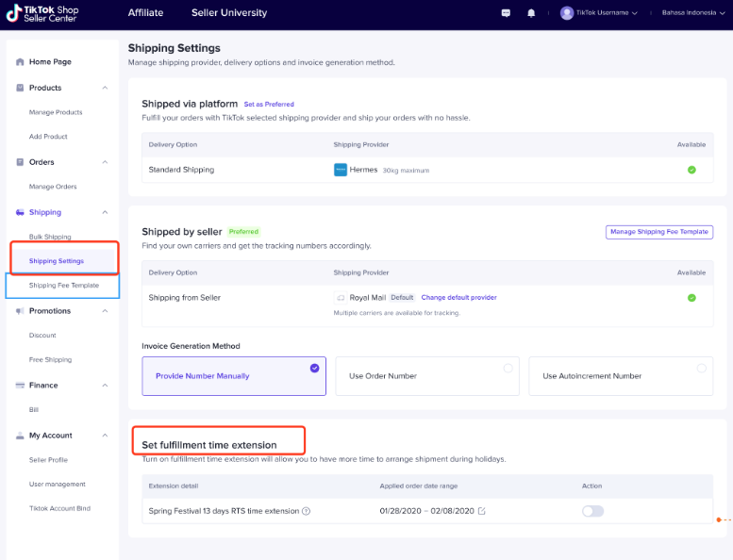
Task: Open Discount under Promotions
Action: pos(42,336)
